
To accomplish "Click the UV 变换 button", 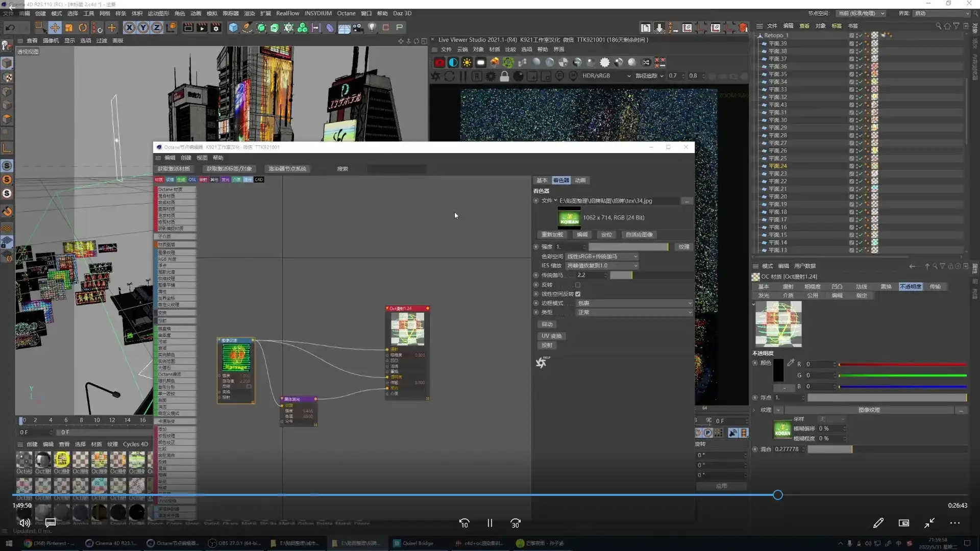I will pos(551,336).
